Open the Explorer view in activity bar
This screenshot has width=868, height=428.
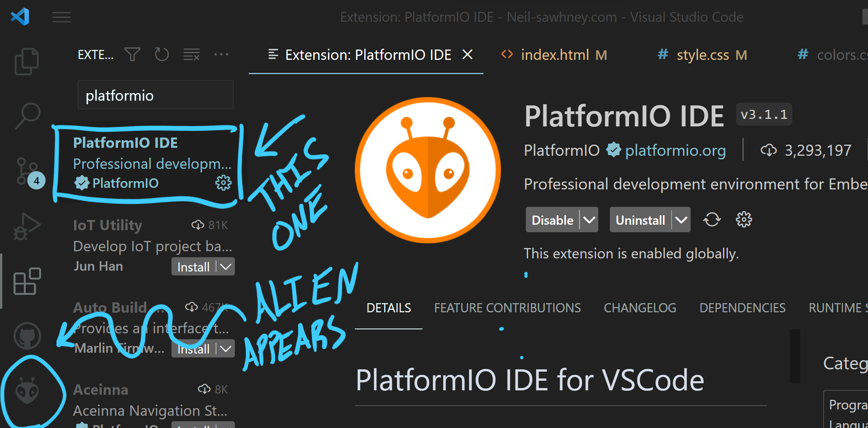27,61
